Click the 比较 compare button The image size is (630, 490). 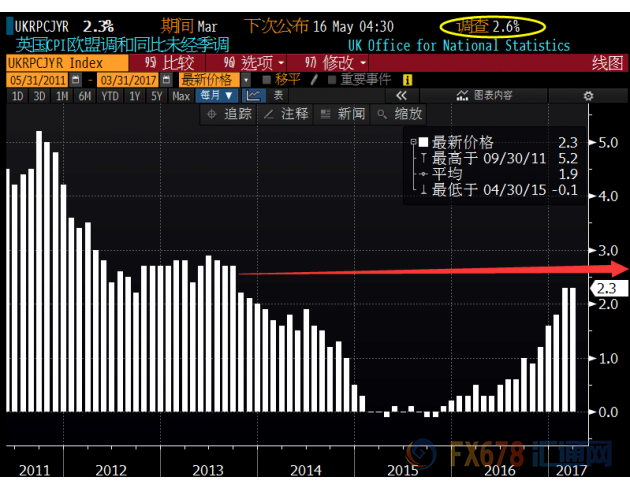173,62
